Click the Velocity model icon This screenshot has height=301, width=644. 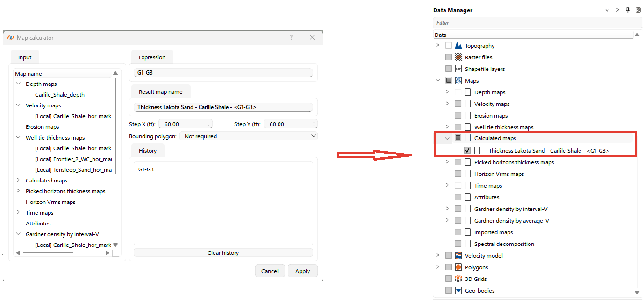[458, 256]
